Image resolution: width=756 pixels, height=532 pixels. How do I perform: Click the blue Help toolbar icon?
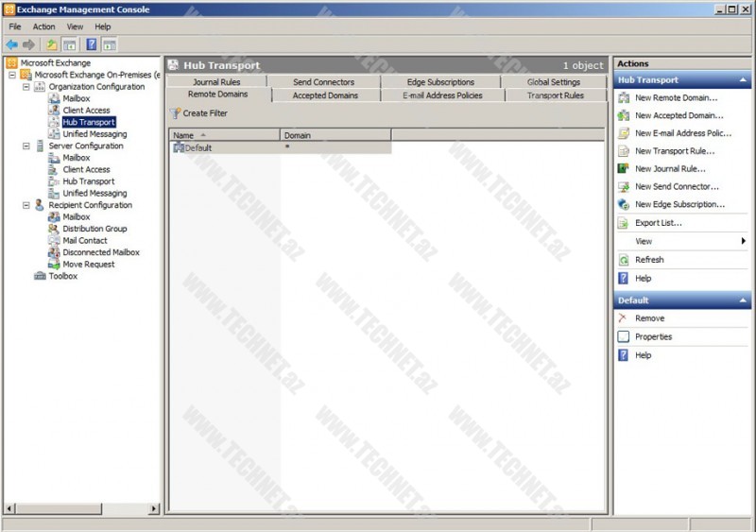(91, 44)
